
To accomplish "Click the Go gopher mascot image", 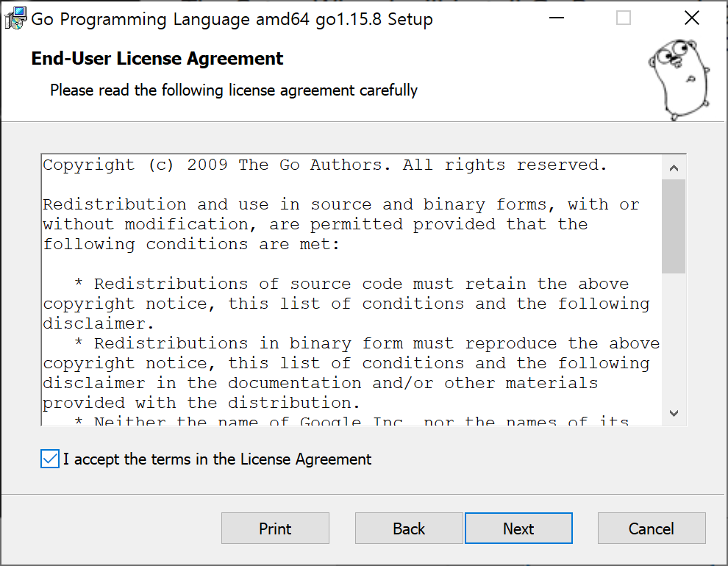I will (679, 80).
